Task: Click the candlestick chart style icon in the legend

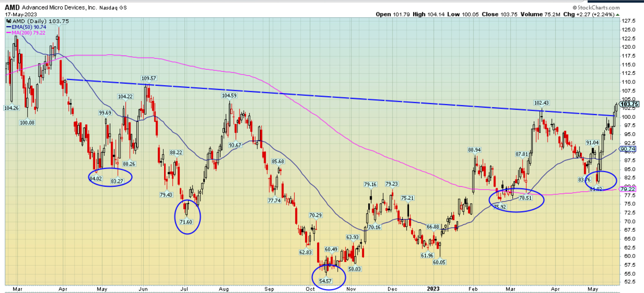Action: click(9, 21)
